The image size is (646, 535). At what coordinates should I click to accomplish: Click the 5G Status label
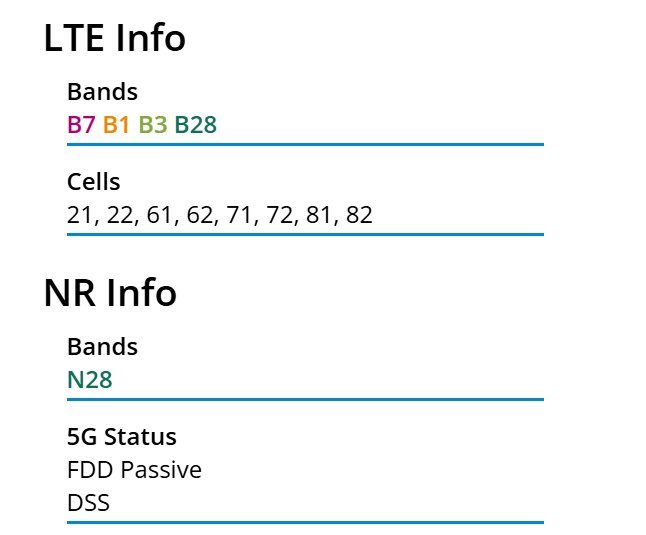pos(122,437)
